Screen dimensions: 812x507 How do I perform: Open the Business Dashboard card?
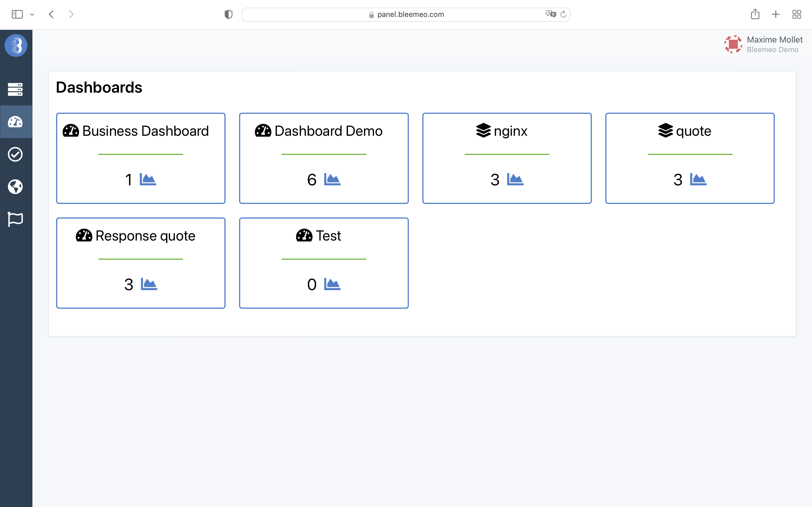point(141,158)
